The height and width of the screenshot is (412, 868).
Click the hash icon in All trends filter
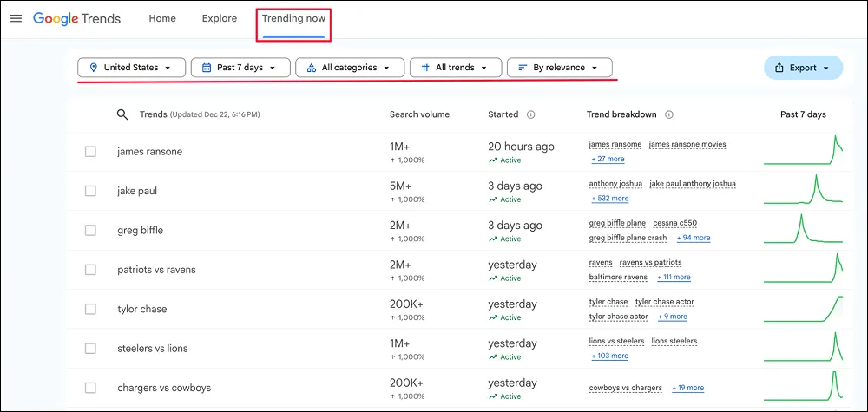tap(425, 68)
